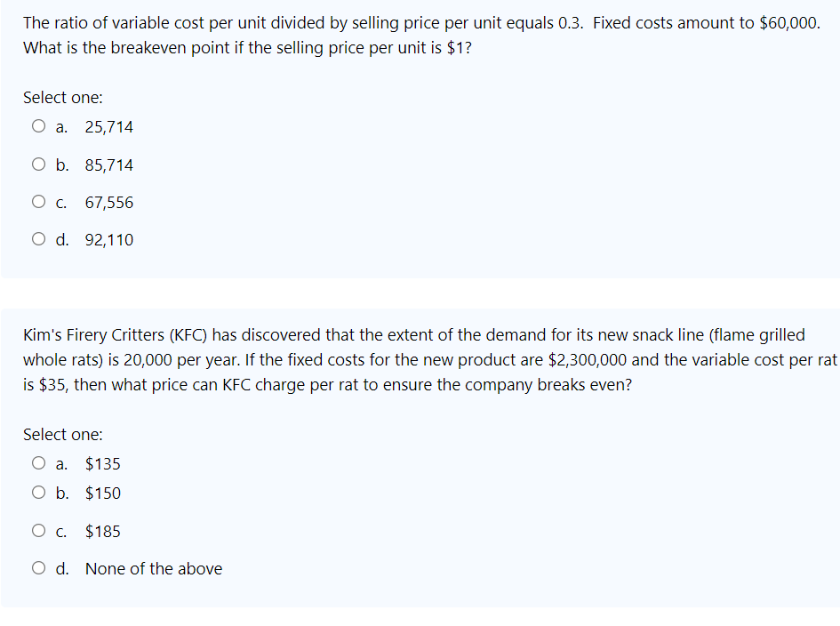The height and width of the screenshot is (626, 840).
Task: Click the 'None of the above' answer text
Action: [153, 568]
